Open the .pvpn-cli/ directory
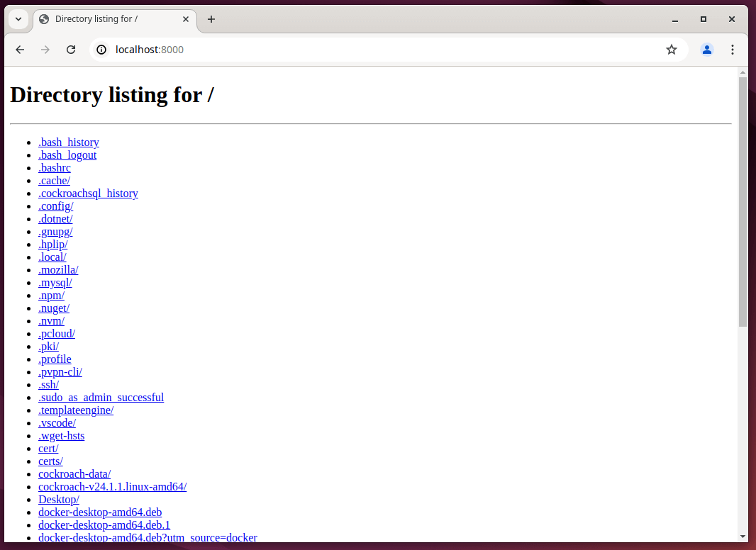Screen dimensions: 756x550 click(x=60, y=372)
